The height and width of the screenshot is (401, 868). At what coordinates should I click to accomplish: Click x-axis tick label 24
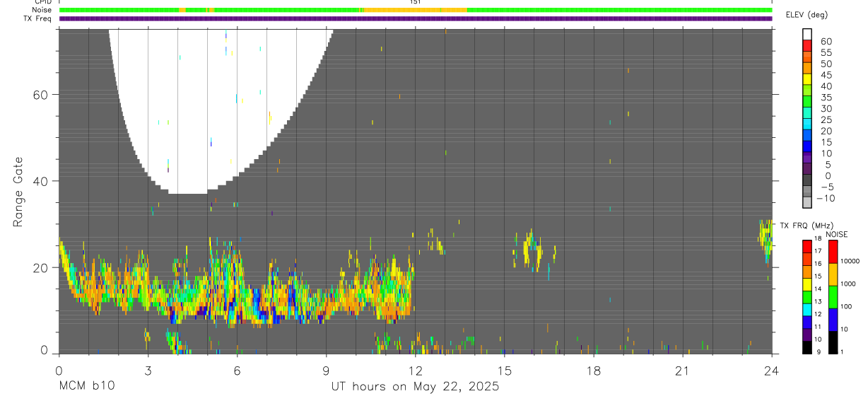[x=771, y=370]
